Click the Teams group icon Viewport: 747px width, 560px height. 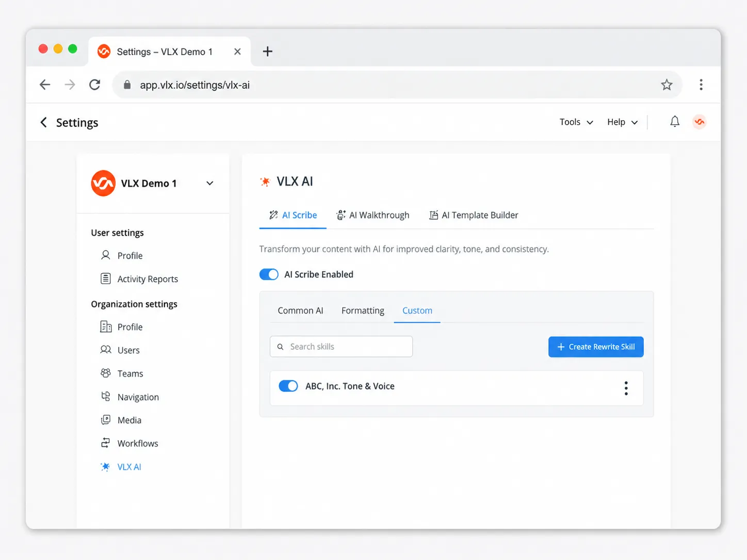tap(106, 373)
